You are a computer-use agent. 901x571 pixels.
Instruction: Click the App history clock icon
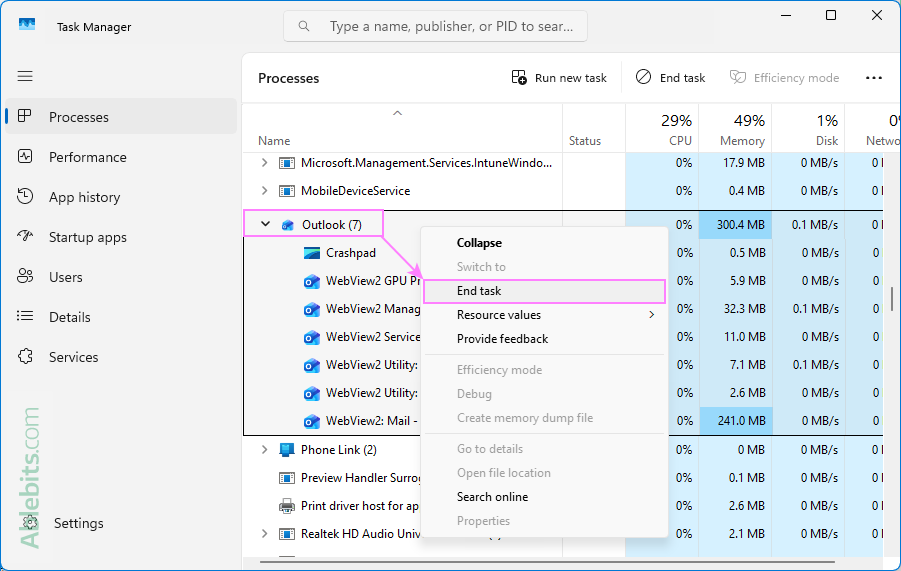click(x=25, y=196)
